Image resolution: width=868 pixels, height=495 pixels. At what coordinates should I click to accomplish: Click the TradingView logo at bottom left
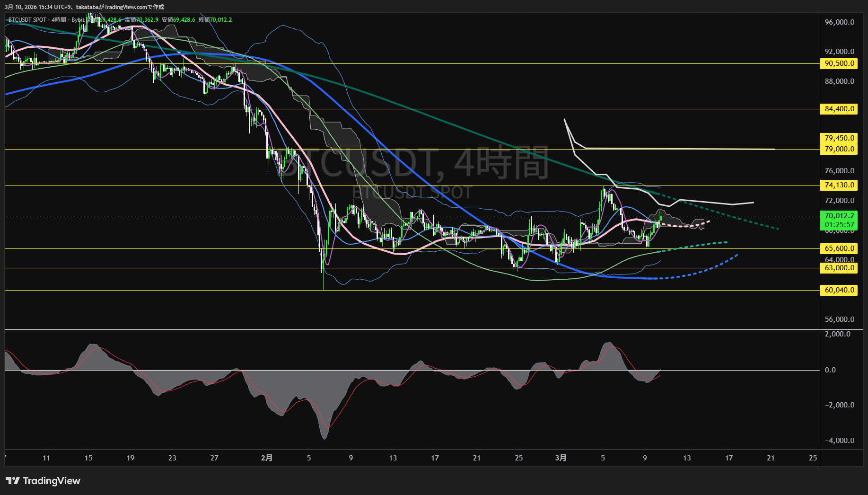[44, 481]
